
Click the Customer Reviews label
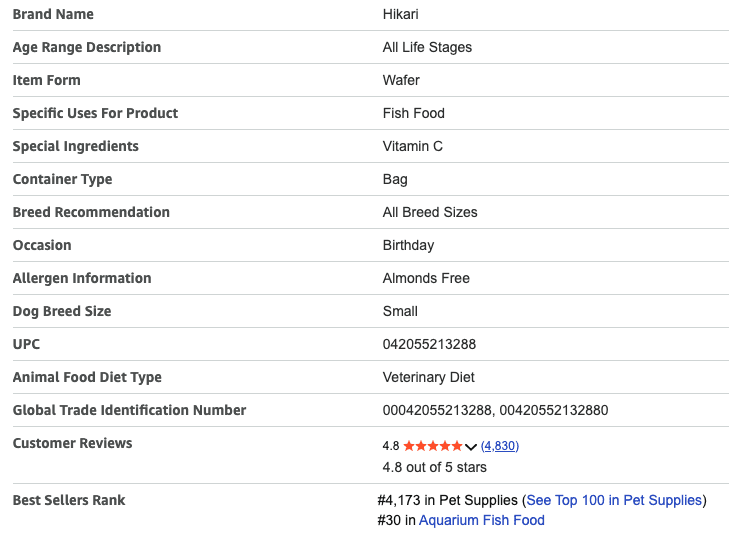pyautogui.click(x=72, y=443)
